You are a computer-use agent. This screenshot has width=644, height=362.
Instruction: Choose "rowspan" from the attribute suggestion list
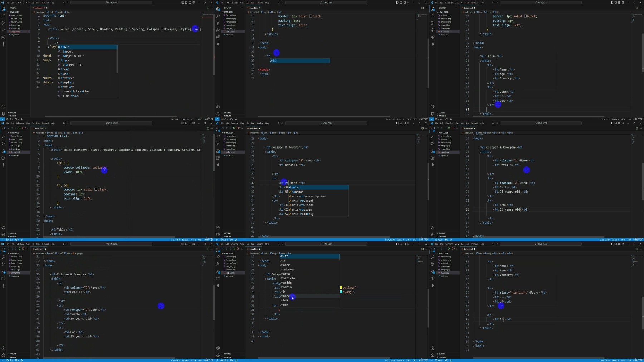(x=297, y=192)
